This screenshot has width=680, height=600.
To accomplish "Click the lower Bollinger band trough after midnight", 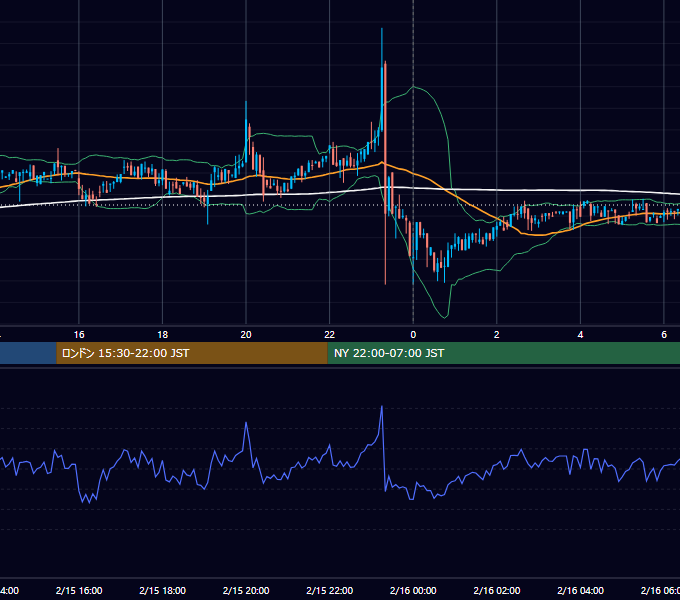I will 445,316.
